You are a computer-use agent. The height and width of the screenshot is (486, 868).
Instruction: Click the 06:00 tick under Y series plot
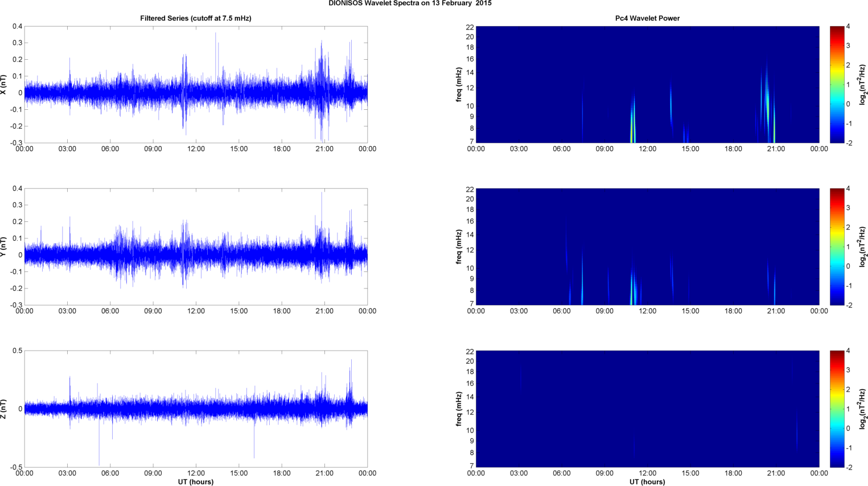[110, 311]
